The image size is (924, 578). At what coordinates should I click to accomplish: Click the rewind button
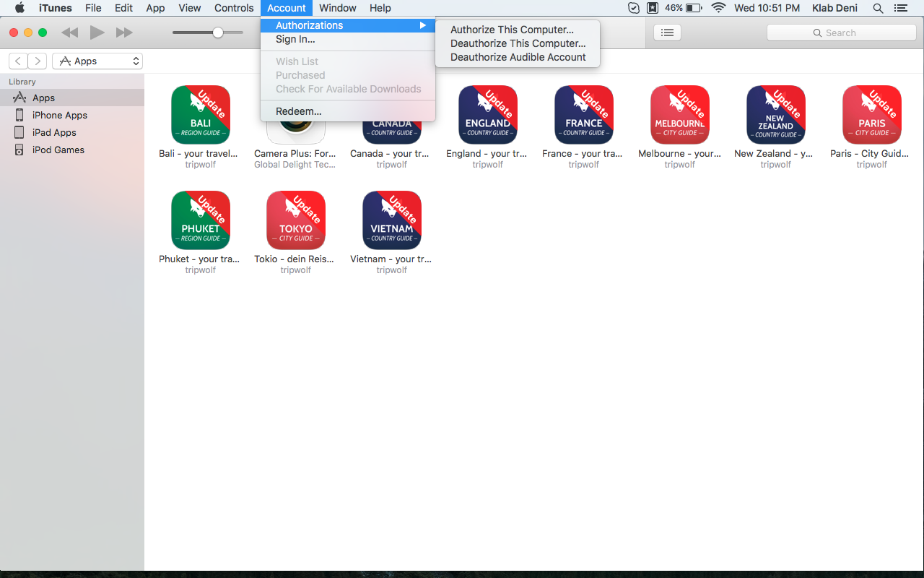pos(69,33)
